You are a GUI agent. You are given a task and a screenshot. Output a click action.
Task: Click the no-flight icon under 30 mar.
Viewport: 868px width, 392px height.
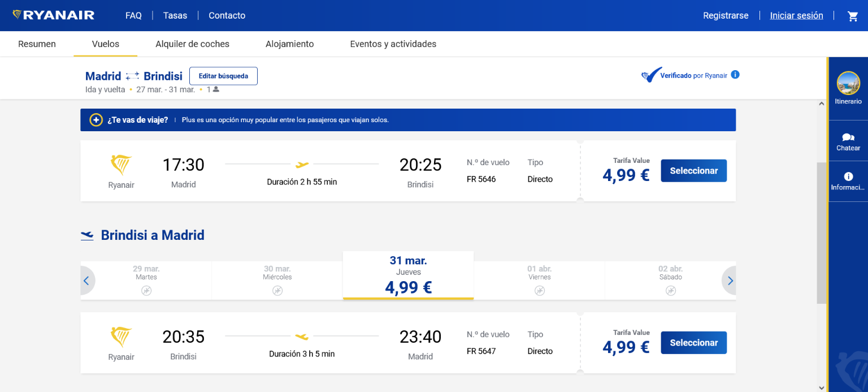(x=277, y=291)
